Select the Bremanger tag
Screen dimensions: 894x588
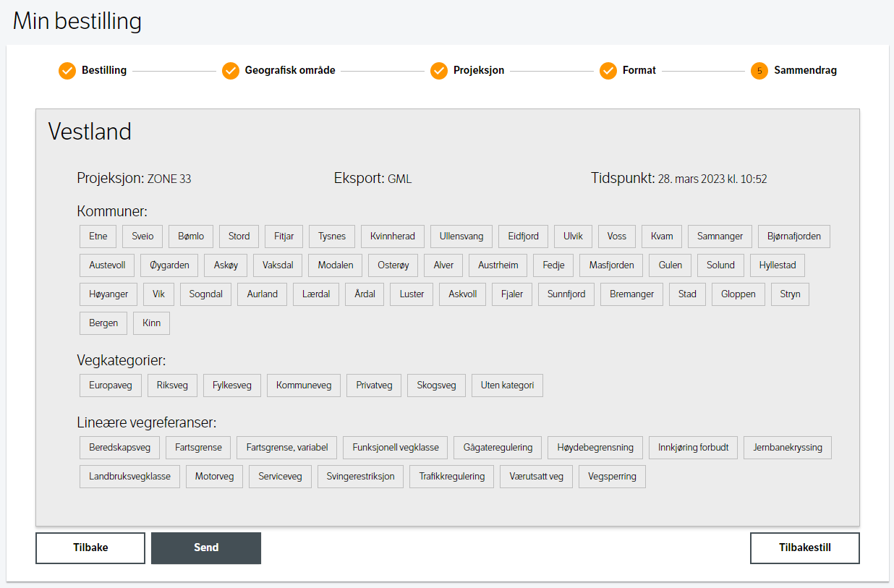click(x=631, y=294)
